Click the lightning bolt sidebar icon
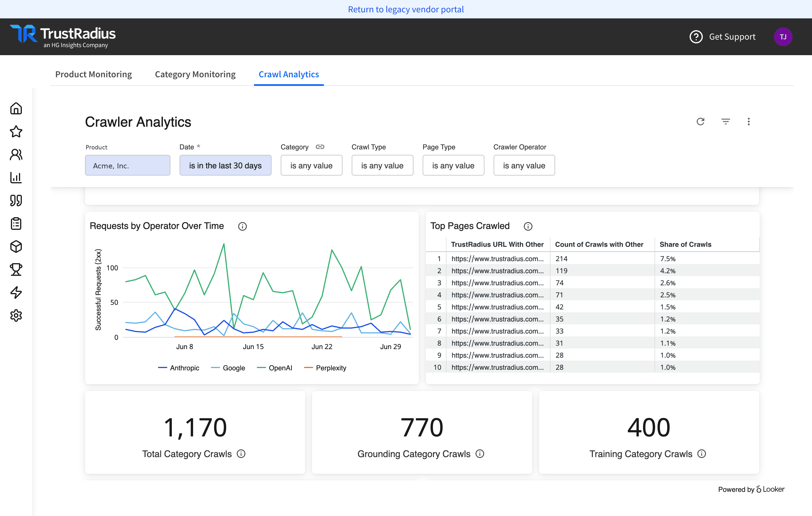This screenshot has height=516, width=812. [16, 292]
